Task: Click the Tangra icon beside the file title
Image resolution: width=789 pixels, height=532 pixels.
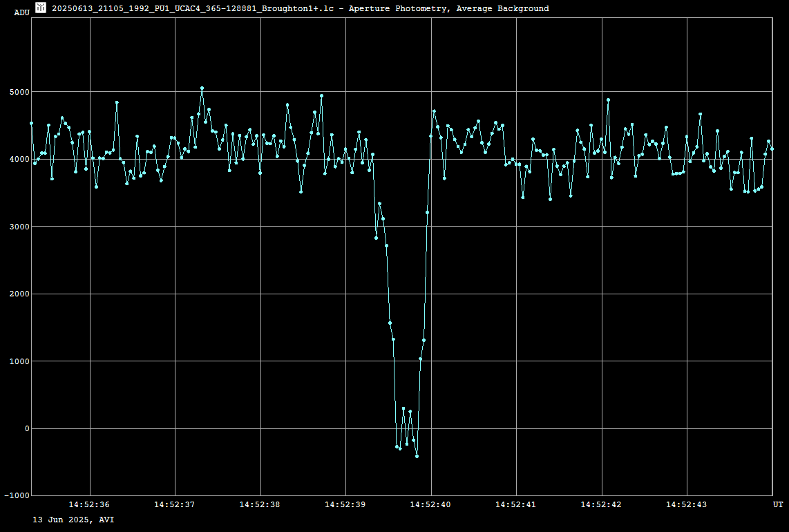Action: 41,8
